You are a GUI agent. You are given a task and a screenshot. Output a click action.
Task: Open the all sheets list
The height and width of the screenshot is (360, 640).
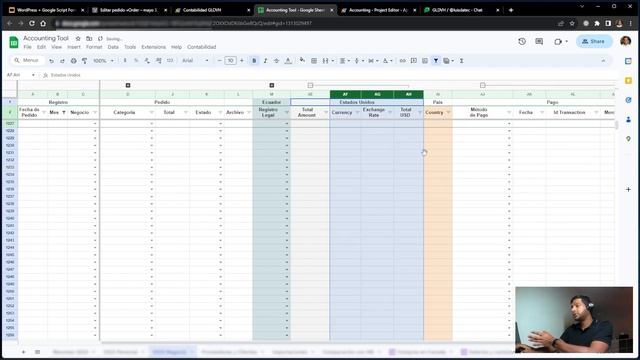pyautogui.click(x=37, y=352)
